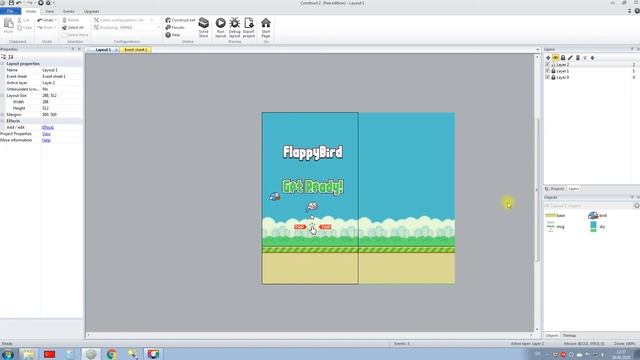Image resolution: width=640 pixels, height=360 pixels.
Task: Sort properties alphabetically icon in Properties panel
Action: pos(11,57)
